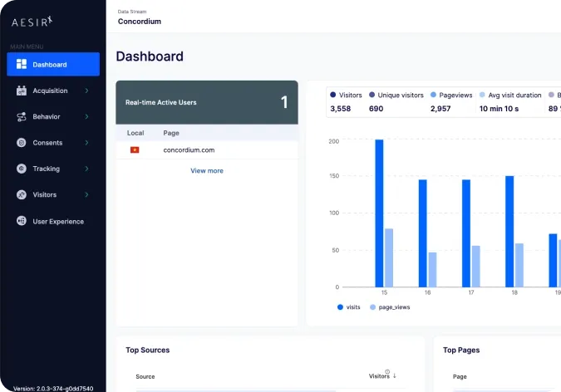Image resolution: width=561 pixels, height=392 pixels.
Task: Sort by the Visitors column header
Action: click(379, 376)
